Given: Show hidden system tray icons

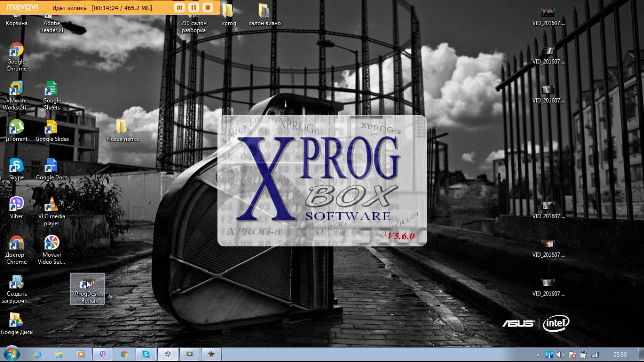Looking at the screenshot, I should [538, 355].
